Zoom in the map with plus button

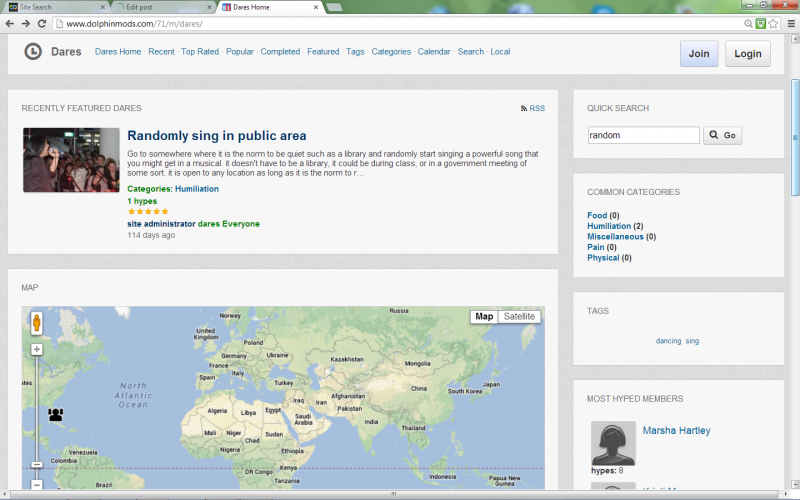point(37,349)
